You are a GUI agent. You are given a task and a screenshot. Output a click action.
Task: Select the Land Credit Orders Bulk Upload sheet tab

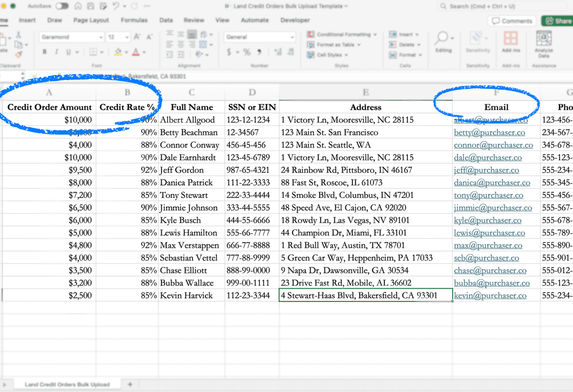coord(67,384)
